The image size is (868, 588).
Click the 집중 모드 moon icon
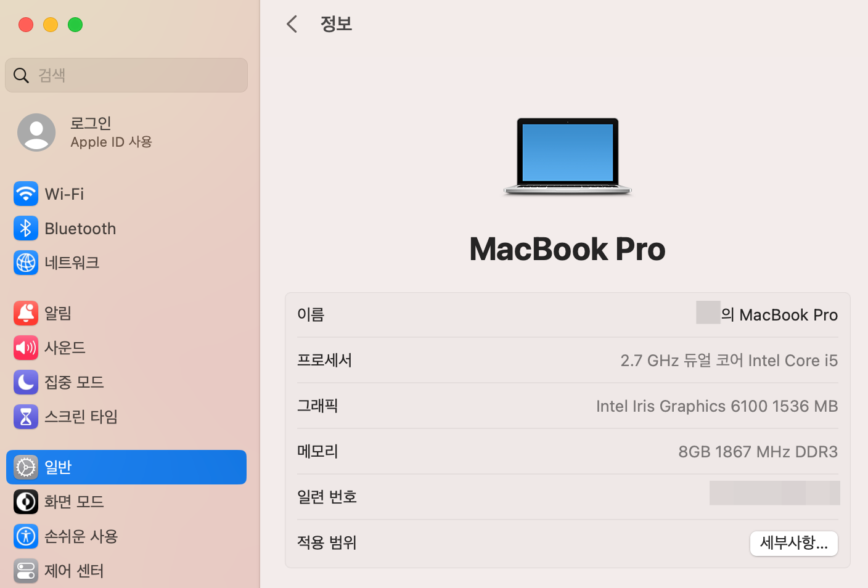point(26,382)
